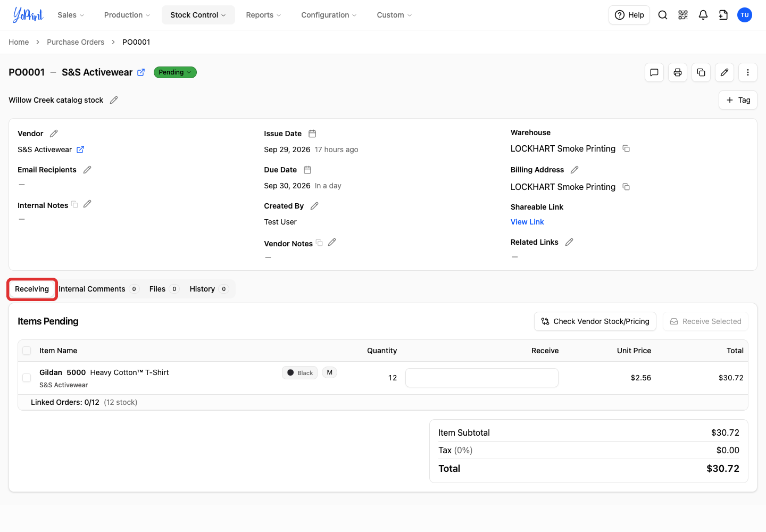766x532 pixels.
Task: Open the Pending status dropdown
Action: (x=175, y=72)
